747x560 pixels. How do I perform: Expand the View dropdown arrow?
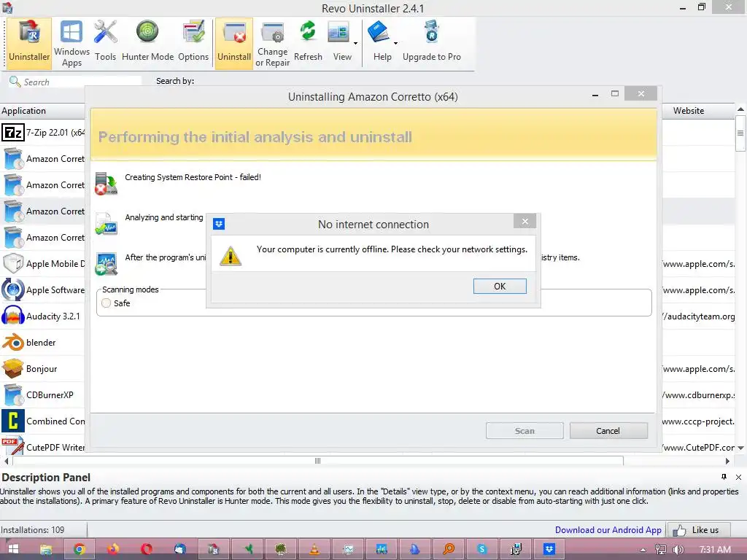[x=355, y=43]
